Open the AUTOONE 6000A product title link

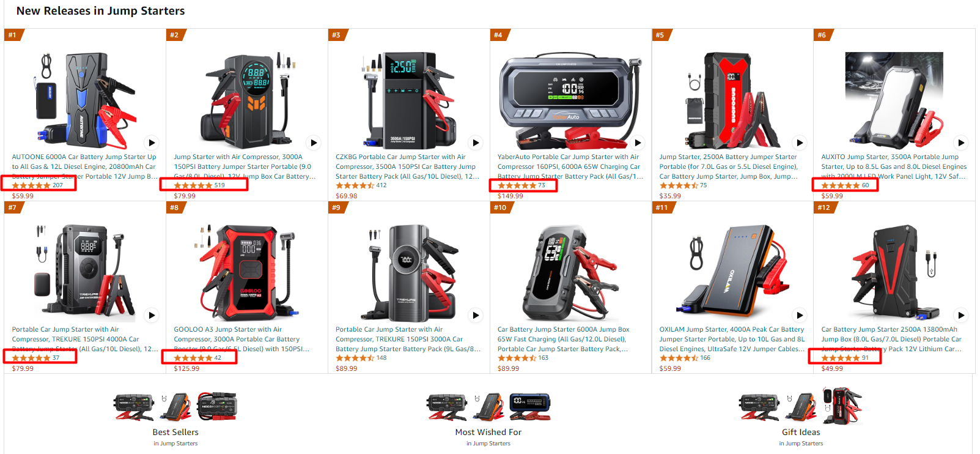point(84,166)
